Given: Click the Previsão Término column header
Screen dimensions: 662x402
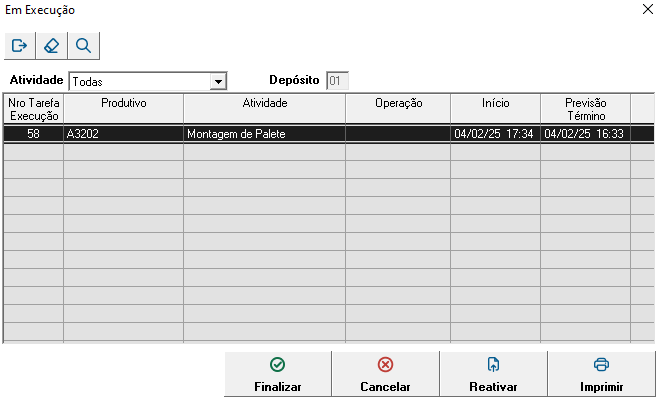Looking at the screenshot, I should point(585,109).
